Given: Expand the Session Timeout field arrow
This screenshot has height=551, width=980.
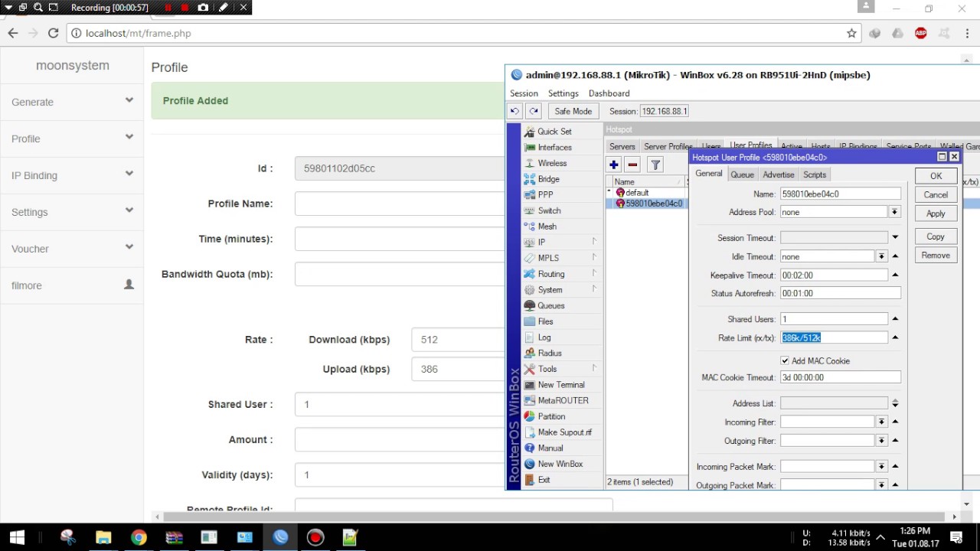Looking at the screenshot, I should 895,238.
